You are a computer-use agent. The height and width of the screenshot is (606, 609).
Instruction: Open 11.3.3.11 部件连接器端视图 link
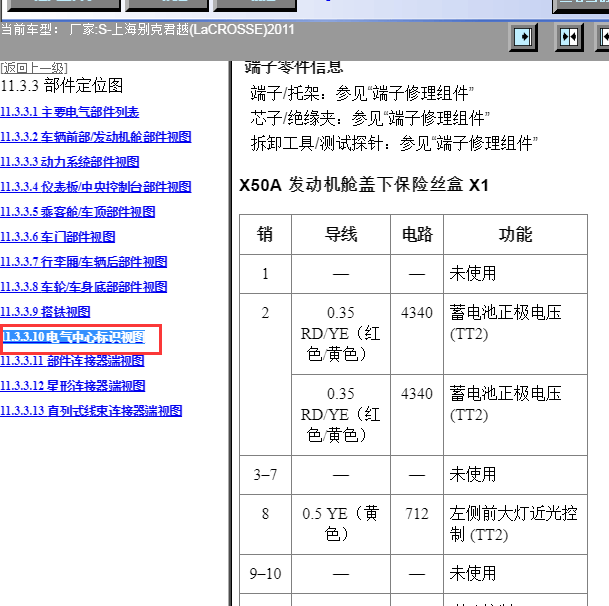72,361
